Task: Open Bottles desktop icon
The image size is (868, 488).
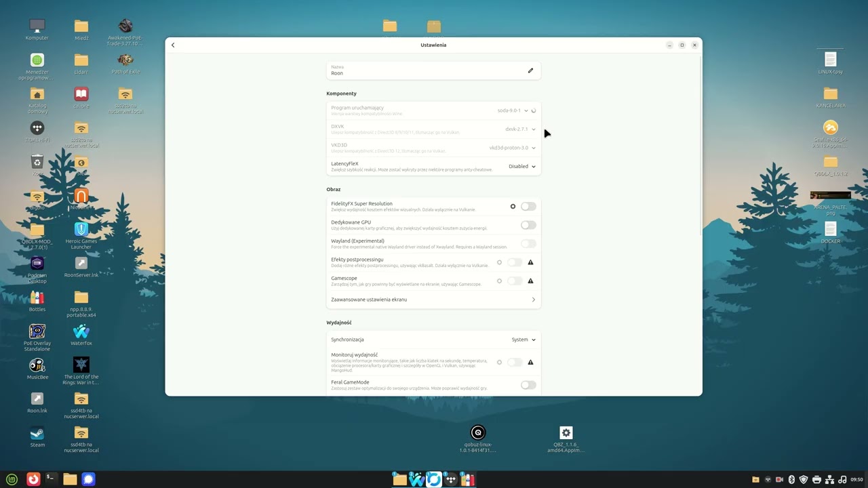Action: tap(37, 301)
